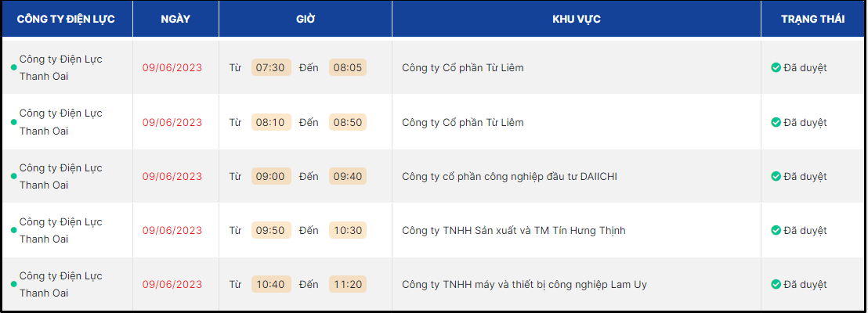
Task: Select the GIỜ column header
Action: pyautogui.click(x=306, y=19)
